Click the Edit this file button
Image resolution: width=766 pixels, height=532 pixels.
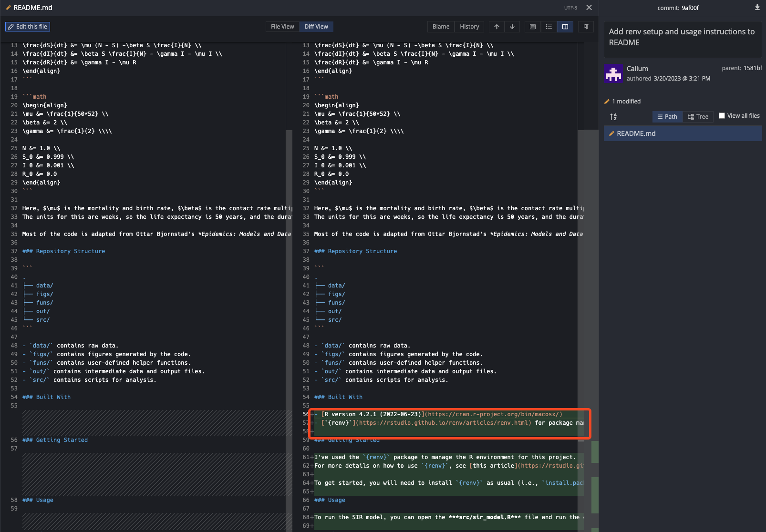(28, 27)
